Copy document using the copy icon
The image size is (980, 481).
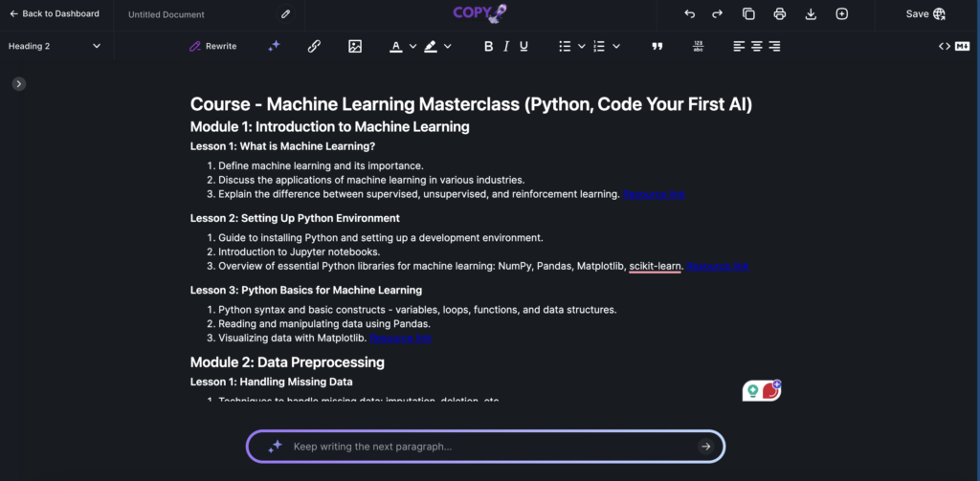748,14
